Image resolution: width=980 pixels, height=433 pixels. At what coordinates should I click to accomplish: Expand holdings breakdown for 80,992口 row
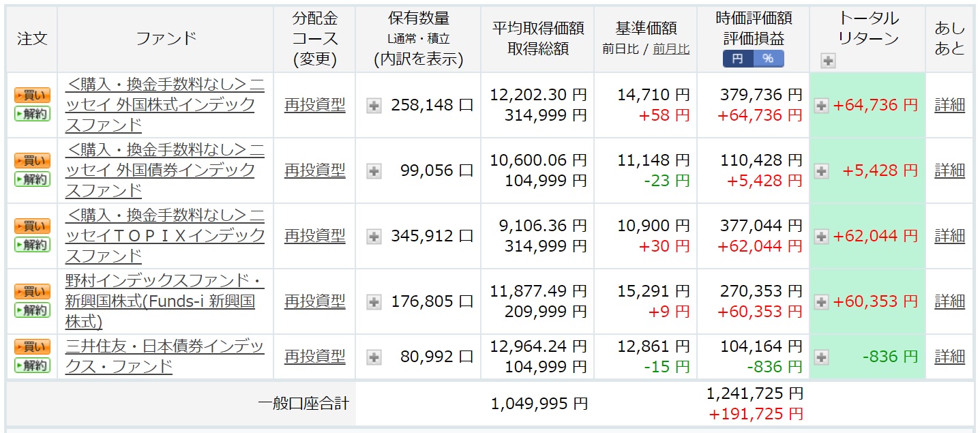click(374, 357)
